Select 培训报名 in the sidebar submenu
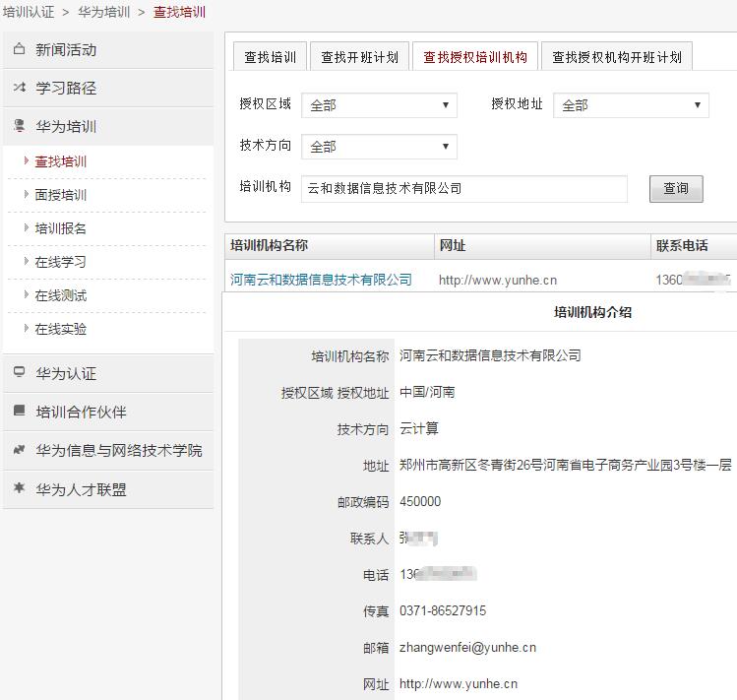The height and width of the screenshot is (700, 737). click(x=61, y=228)
